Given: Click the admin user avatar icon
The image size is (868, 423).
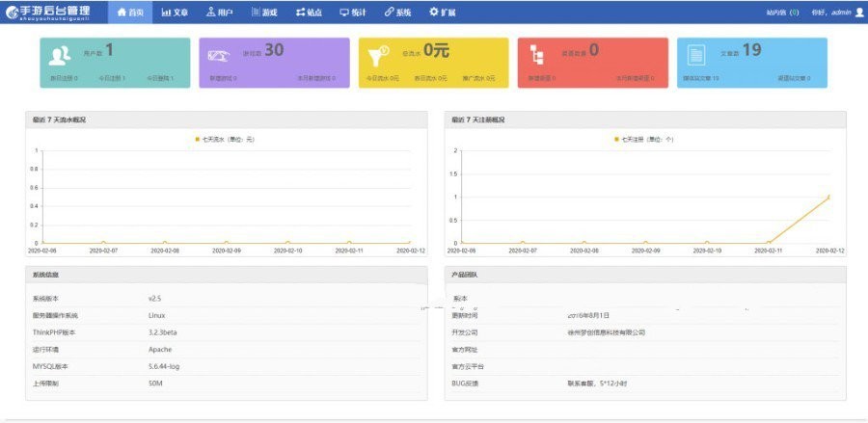Looking at the screenshot, I should [x=859, y=13].
